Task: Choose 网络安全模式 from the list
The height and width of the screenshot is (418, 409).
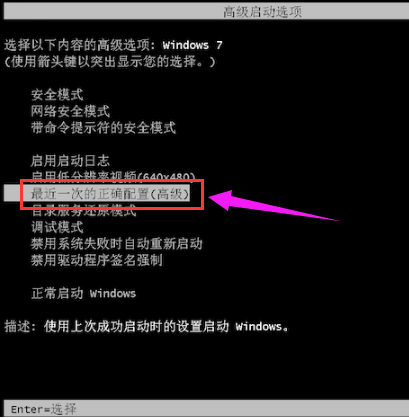Action: coord(70,111)
